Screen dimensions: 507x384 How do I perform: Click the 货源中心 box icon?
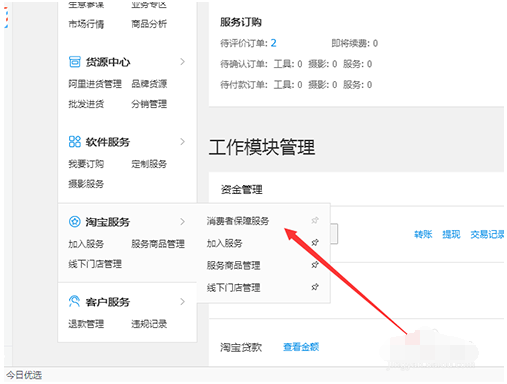[75, 62]
